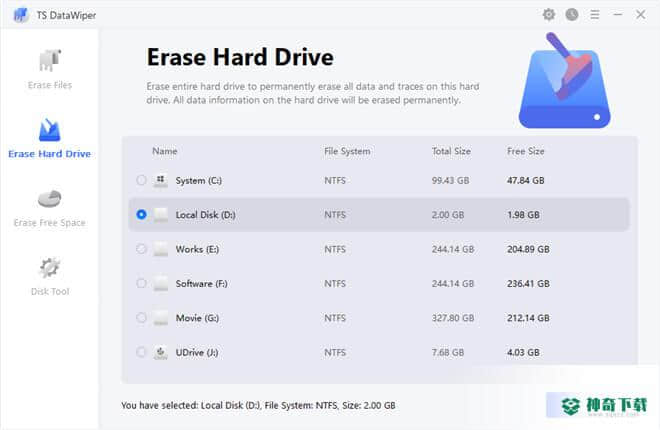Viewport: 660px width, 430px height.
Task: Click the UDrive (J:) drive name
Action: [197, 353]
